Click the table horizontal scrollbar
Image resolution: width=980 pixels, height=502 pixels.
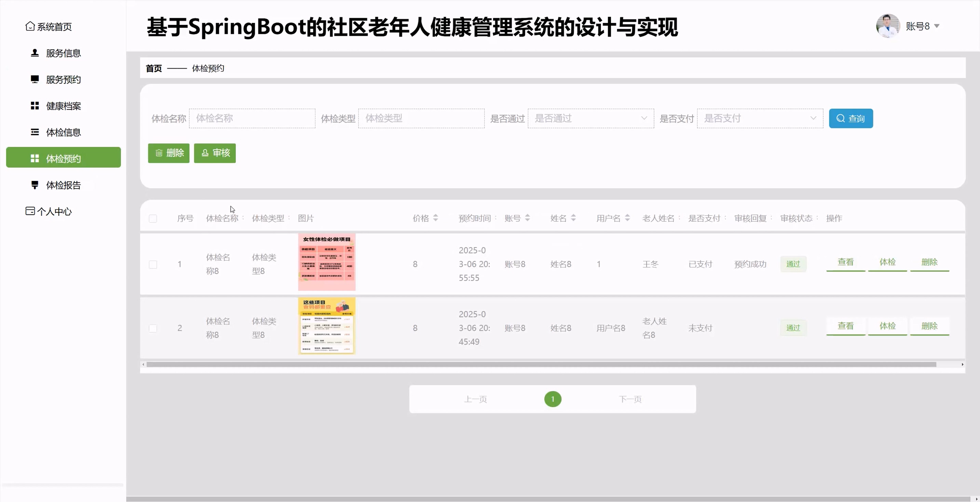tap(541, 364)
